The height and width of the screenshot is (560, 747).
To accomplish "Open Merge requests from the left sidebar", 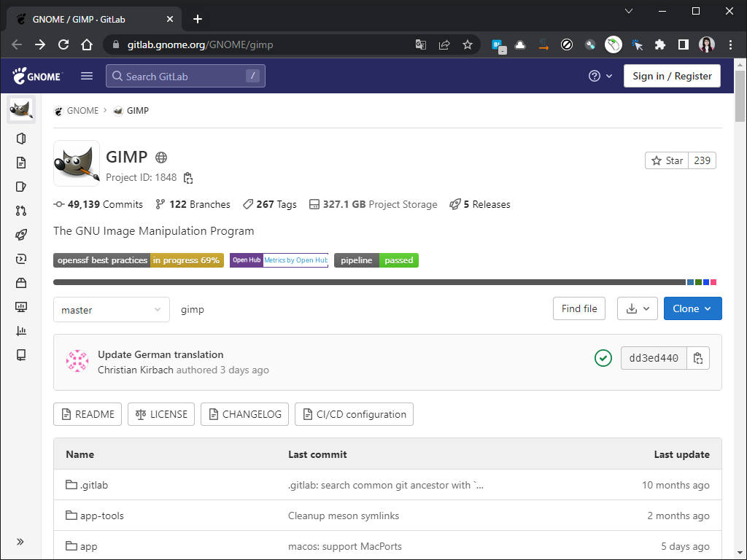I will [x=21, y=211].
